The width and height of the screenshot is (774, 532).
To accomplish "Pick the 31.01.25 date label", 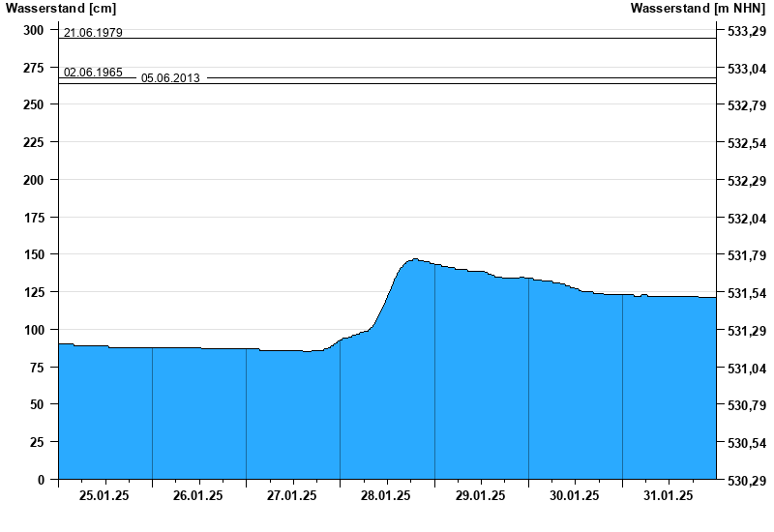I will click(x=669, y=496).
